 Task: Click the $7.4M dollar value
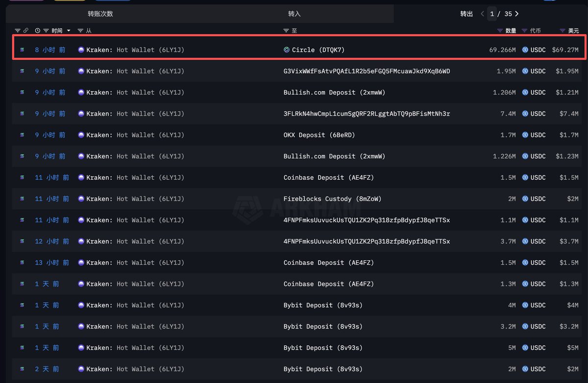point(569,114)
